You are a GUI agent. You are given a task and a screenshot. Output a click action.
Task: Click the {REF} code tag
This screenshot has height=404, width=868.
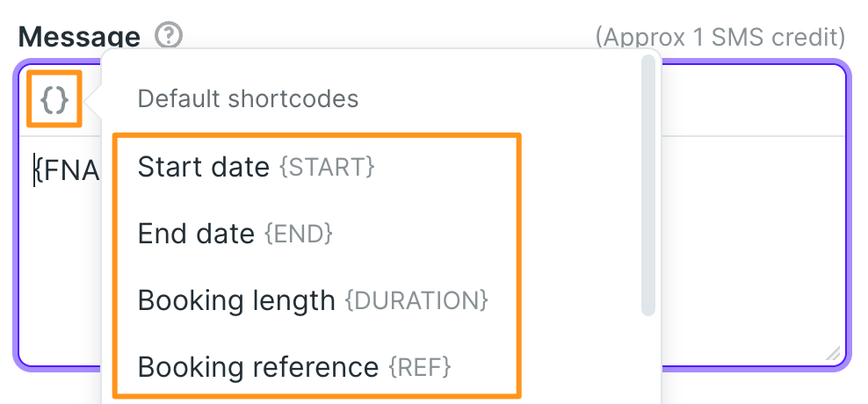pyautogui.click(x=420, y=367)
